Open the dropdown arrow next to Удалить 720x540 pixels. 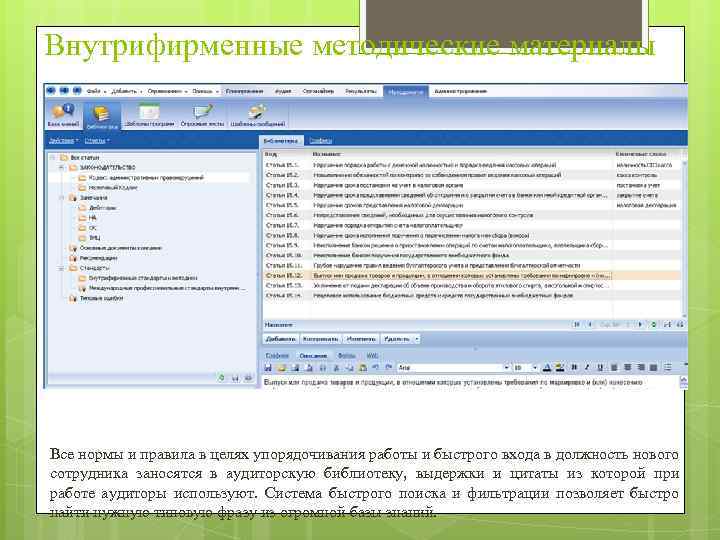click(x=417, y=339)
